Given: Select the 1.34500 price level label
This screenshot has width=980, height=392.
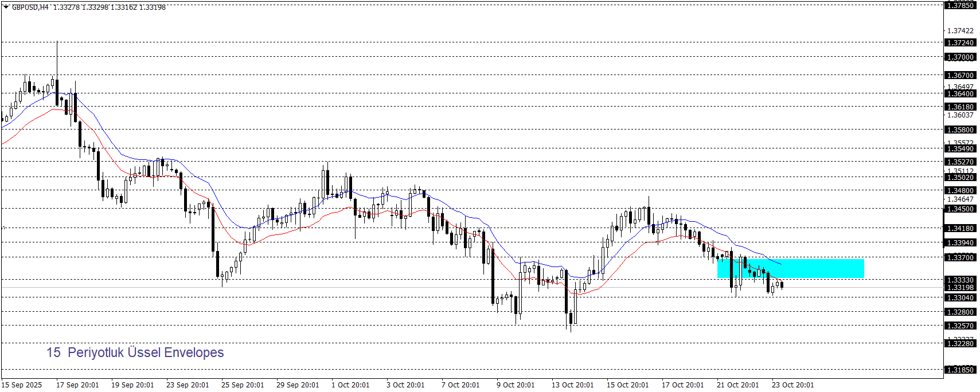Looking at the screenshot, I should click(x=959, y=209).
